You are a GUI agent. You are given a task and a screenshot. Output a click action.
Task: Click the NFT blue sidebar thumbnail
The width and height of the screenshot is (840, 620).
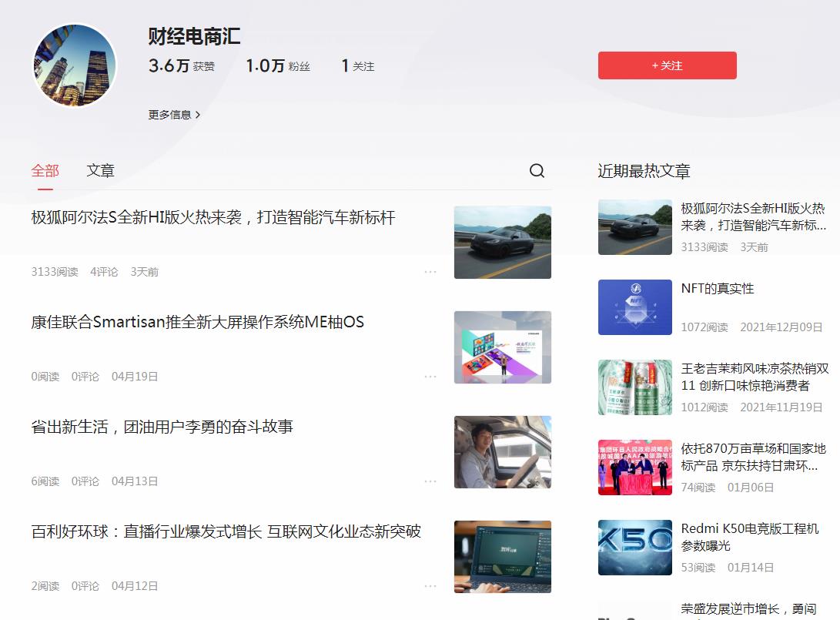tap(635, 307)
